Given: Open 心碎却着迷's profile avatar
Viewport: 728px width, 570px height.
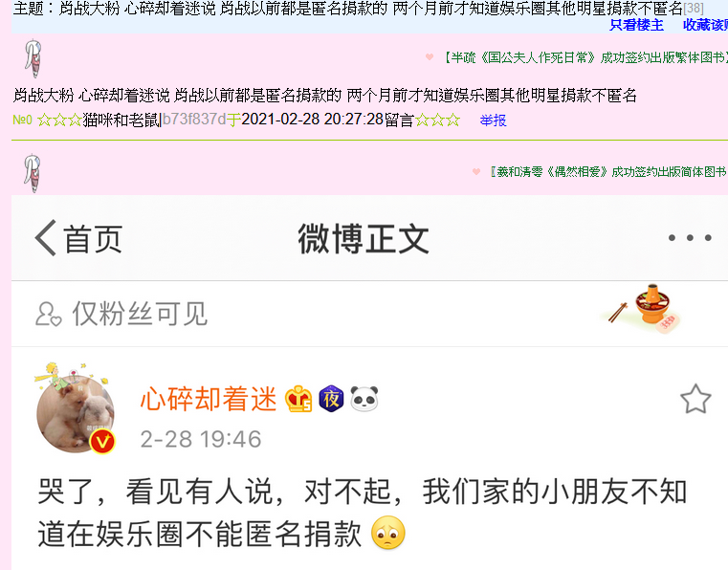Looking at the screenshot, I should click(76, 409).
